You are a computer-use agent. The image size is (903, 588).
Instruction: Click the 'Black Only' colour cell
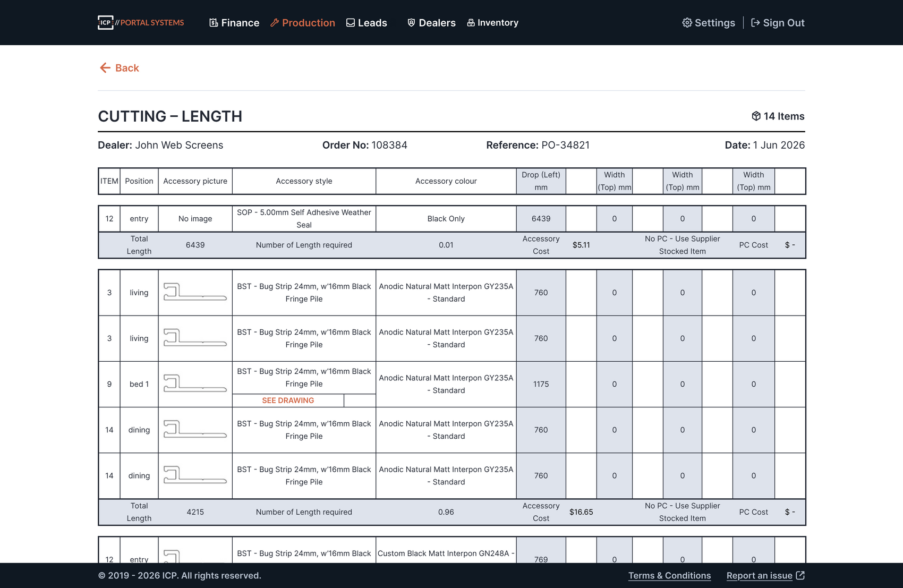tap(446, 219)
